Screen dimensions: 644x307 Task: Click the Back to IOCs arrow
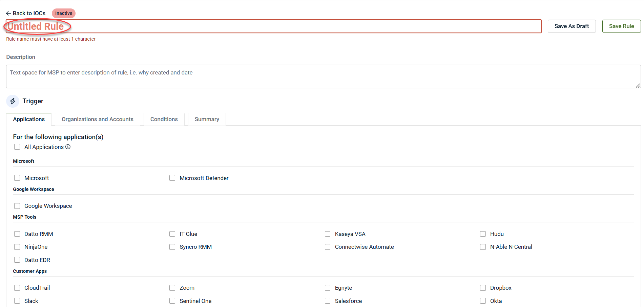[8, 13]
